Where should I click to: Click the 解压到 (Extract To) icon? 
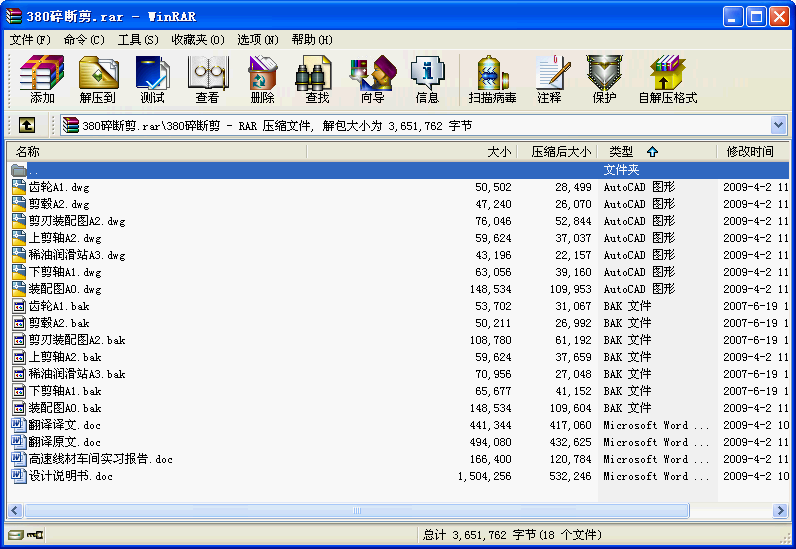98,79
